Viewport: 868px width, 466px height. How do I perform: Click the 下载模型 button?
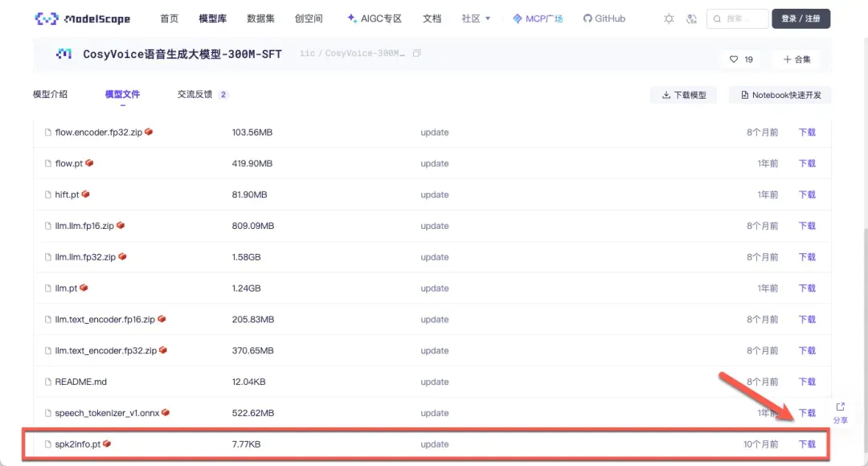684,95
